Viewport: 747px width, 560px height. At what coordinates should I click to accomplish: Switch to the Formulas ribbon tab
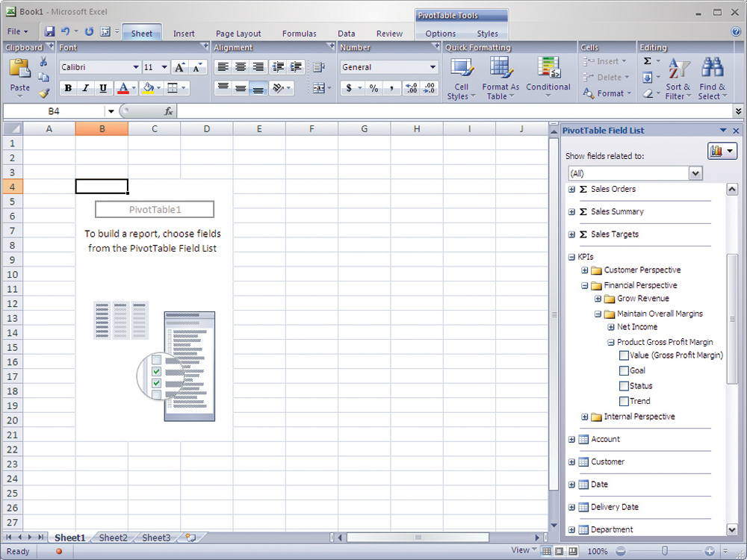(x=300, y=34)
